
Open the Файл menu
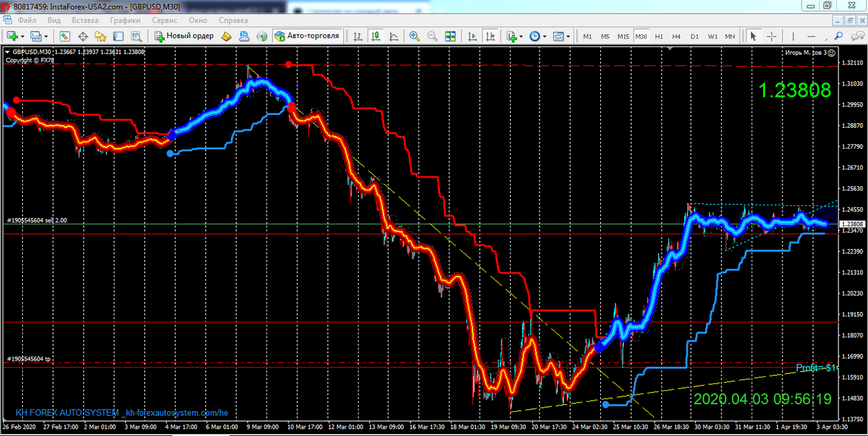point(27,20)
